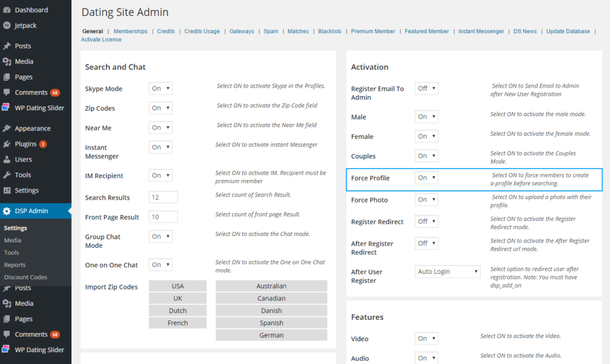Open the Gateways settings tab

[x=241, y=31]
